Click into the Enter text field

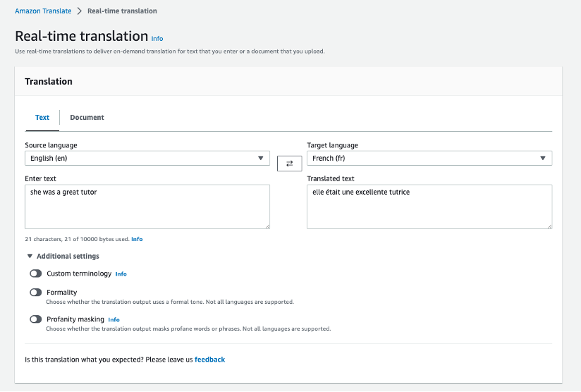click(x=147, y=207)
